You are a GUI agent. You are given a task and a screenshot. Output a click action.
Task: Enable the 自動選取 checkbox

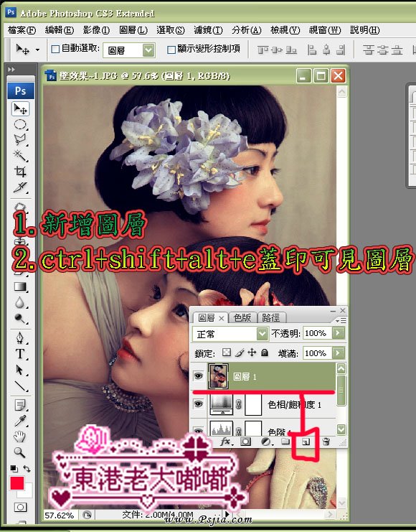(x=55, y=50)
